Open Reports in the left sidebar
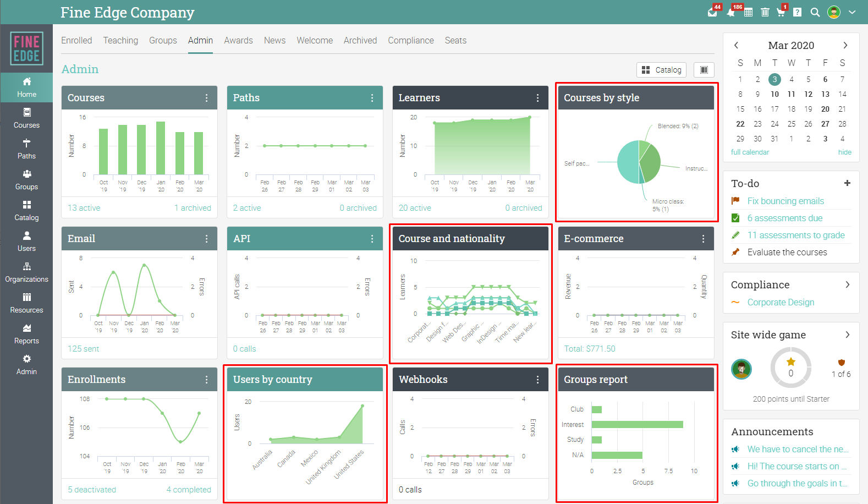Image resolution: width=868 pixels, height=504 pixels. coord(26,333)
